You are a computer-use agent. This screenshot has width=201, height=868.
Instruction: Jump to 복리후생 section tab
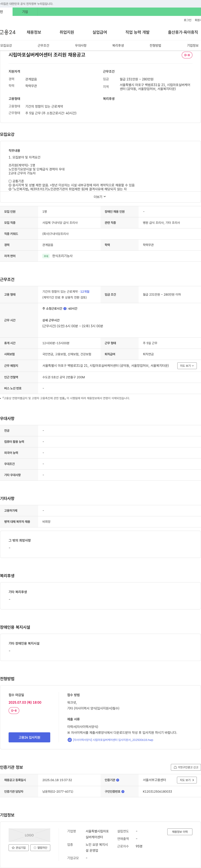tap(118, 45)
